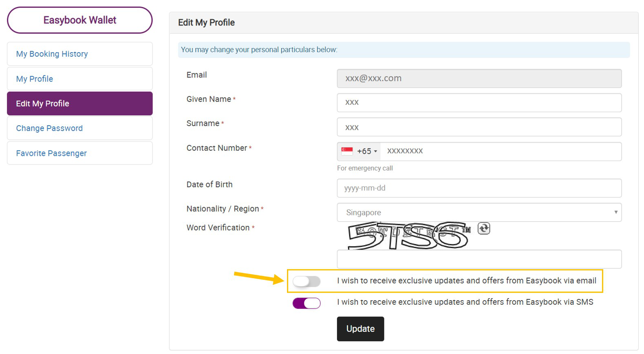Click the Given Name input field
The width and height of the screenshot is (644, 354).
[479, 103]
